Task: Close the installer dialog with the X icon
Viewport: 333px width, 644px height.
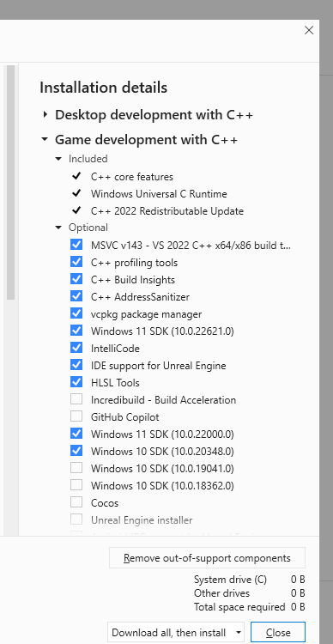Action: pos(309,30)
